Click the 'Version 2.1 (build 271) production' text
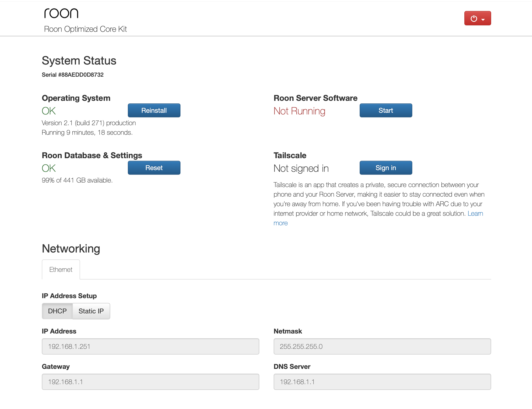The image size is (532, 409). pyautogui.click(x=89, y=123)
